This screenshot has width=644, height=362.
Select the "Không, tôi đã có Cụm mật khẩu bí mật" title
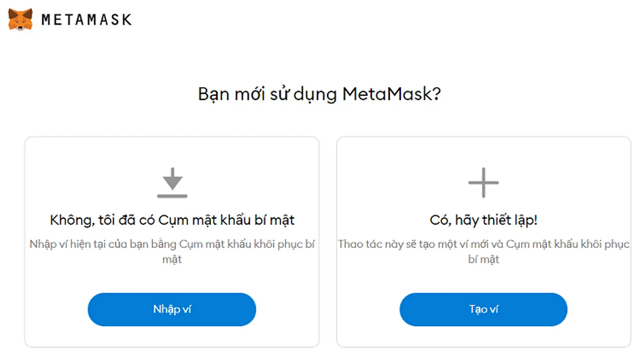point(172,220)
